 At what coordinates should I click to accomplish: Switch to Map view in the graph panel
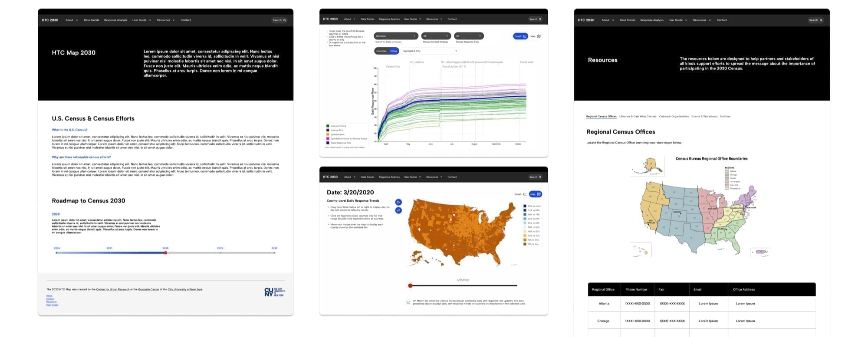(536, 36)
